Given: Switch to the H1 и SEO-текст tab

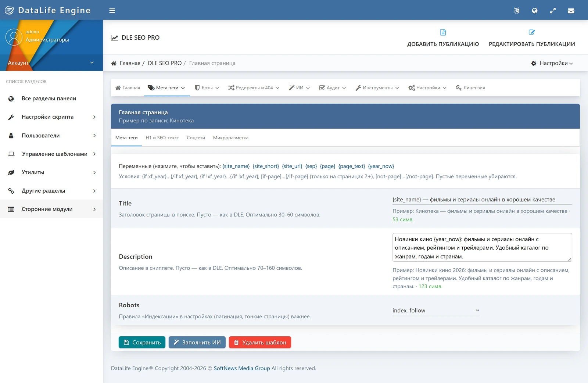Looking at the screenshot, I should 162,138.
